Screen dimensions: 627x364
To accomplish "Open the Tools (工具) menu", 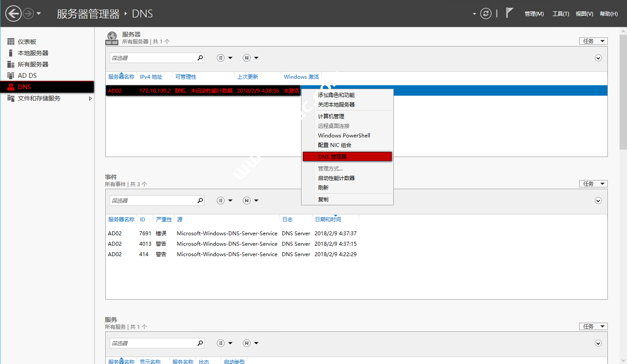I will (560, 14).
